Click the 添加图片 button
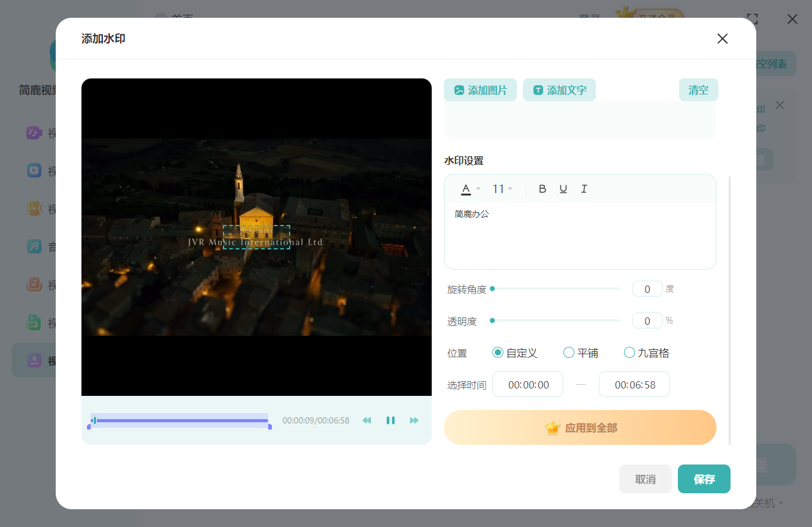 point(480,90)
